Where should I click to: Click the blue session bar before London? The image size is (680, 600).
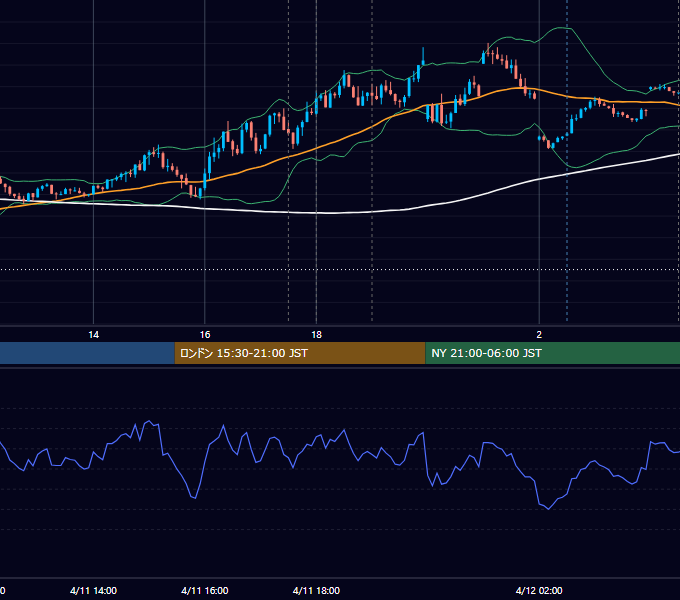pos(87,353)
